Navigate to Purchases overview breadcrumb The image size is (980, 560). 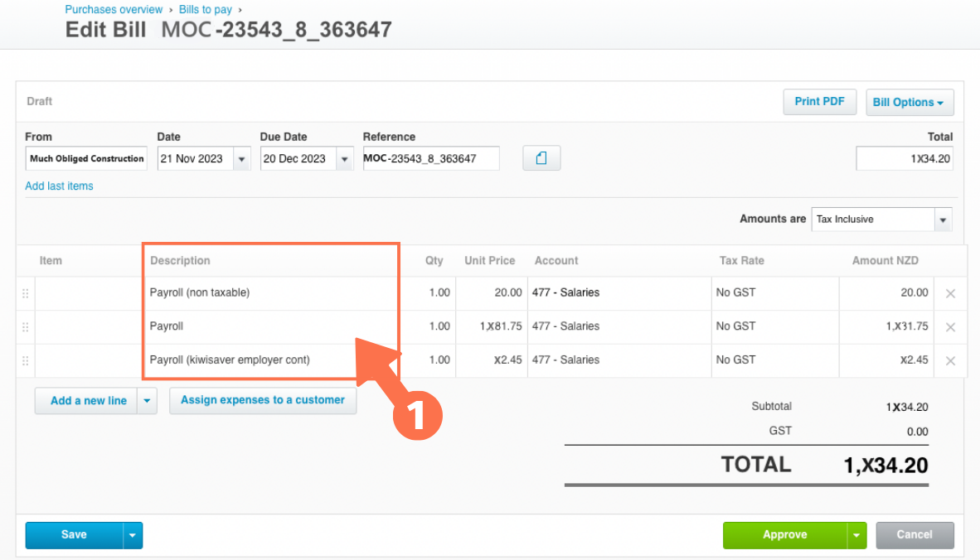click(x=114, y=9)
